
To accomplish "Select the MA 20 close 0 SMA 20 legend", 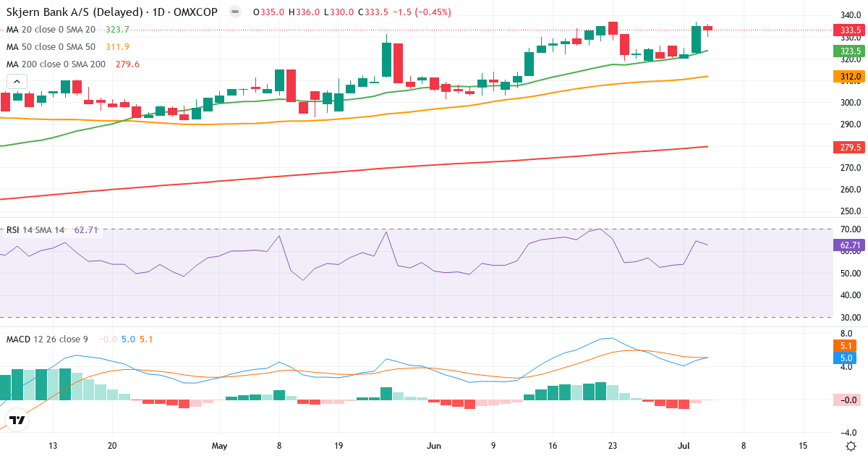I will click(x=51, y=30).
